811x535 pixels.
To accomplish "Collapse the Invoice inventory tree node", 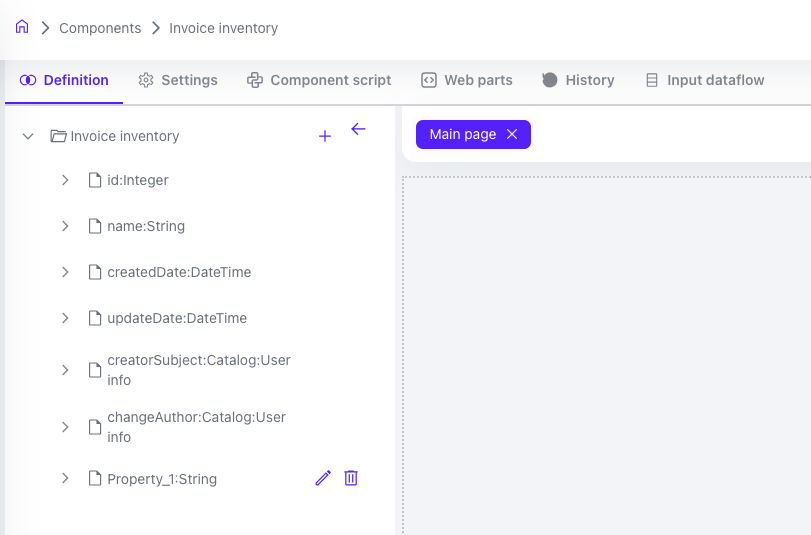I will pos(28,136).
